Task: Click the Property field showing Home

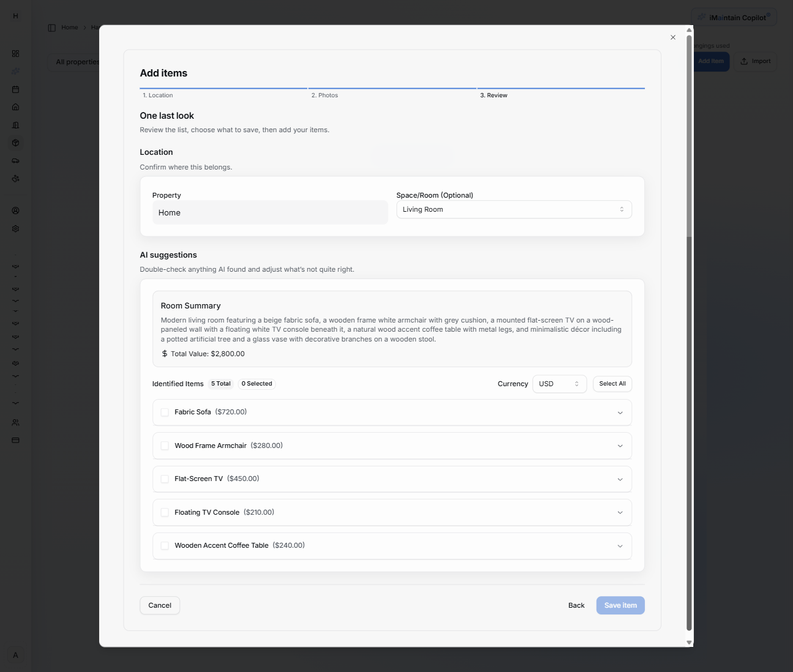Action: [270, 212]
